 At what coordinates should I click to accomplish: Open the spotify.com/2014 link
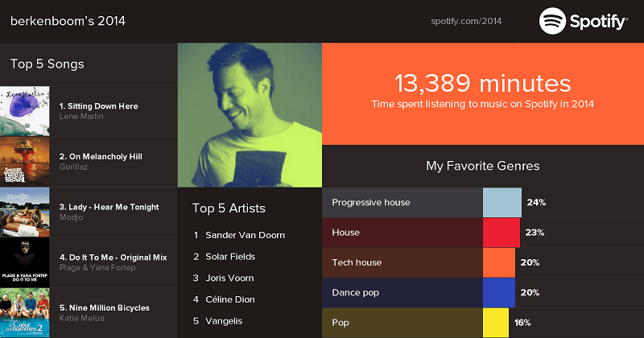click(x=467, y=20)
